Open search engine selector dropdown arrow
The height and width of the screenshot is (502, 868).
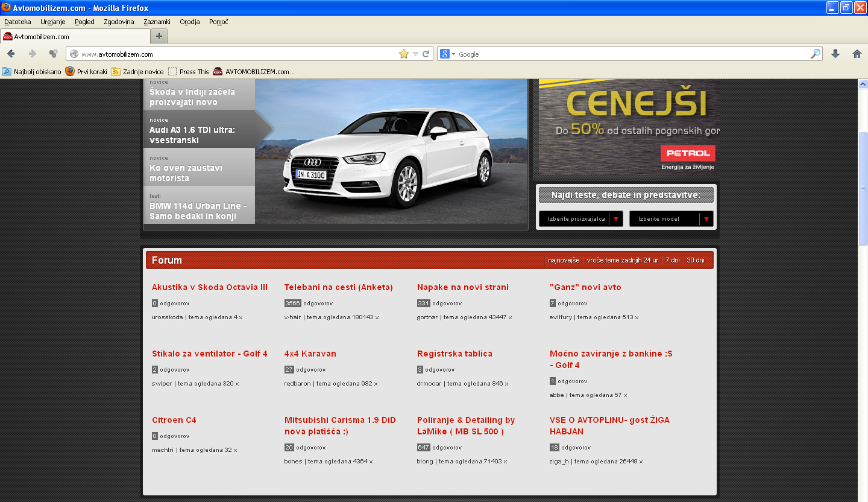453,54
